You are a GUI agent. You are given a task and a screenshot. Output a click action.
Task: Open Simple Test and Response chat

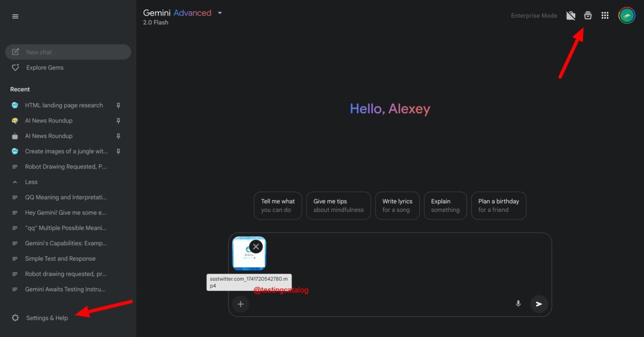pos(60,259)
